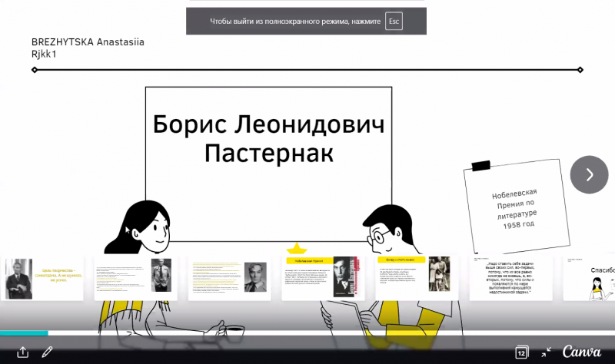Click the presentation progress bar
The width and height of the screenshot is (615, 364).
(x=307, y=333)
